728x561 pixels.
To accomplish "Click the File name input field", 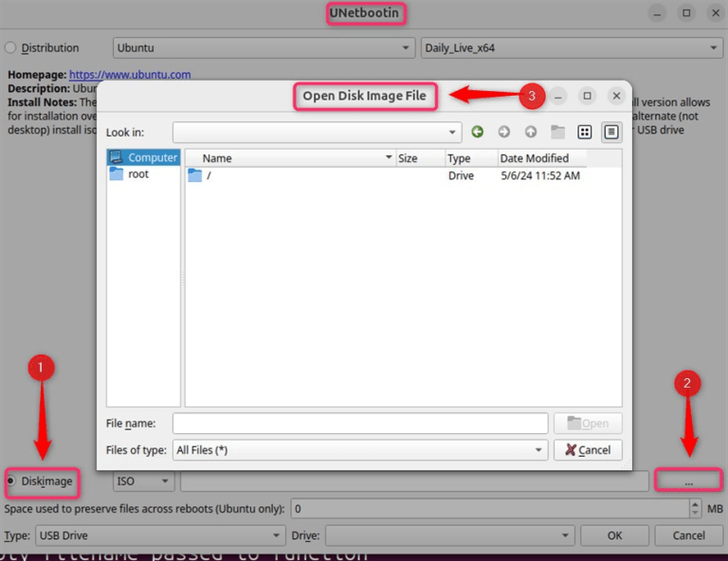I will coord(360,424).
